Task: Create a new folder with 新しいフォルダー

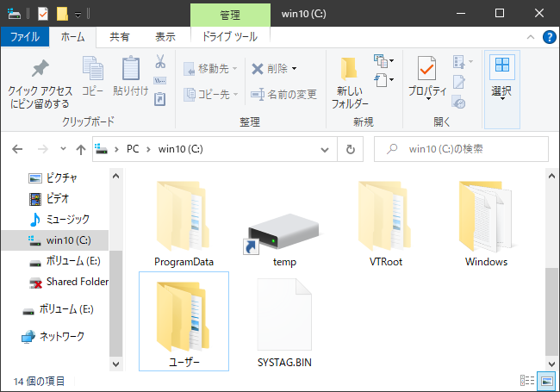Action: pyautogui.click(x=350, y=84)
